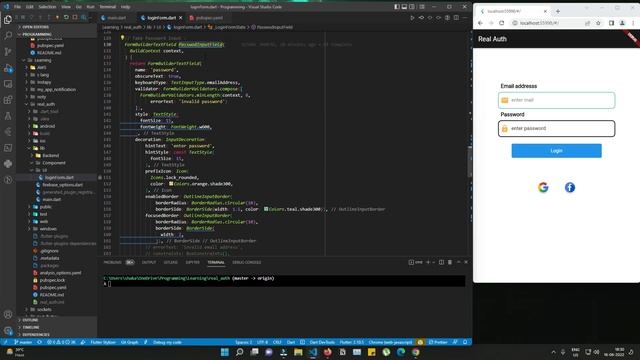The image size is (640, 360).
Task: Run the file using editor play button
Action: [412, 18]
